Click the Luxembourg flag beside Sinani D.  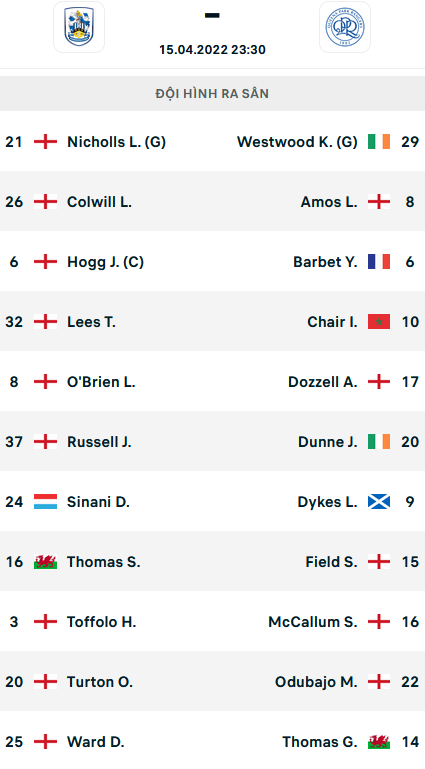click(46, 502)
